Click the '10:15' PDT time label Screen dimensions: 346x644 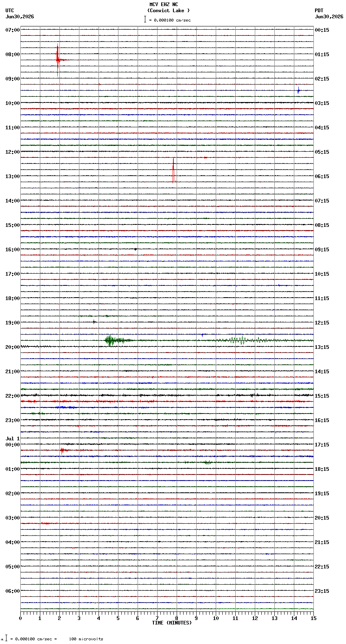click(322, 274)
